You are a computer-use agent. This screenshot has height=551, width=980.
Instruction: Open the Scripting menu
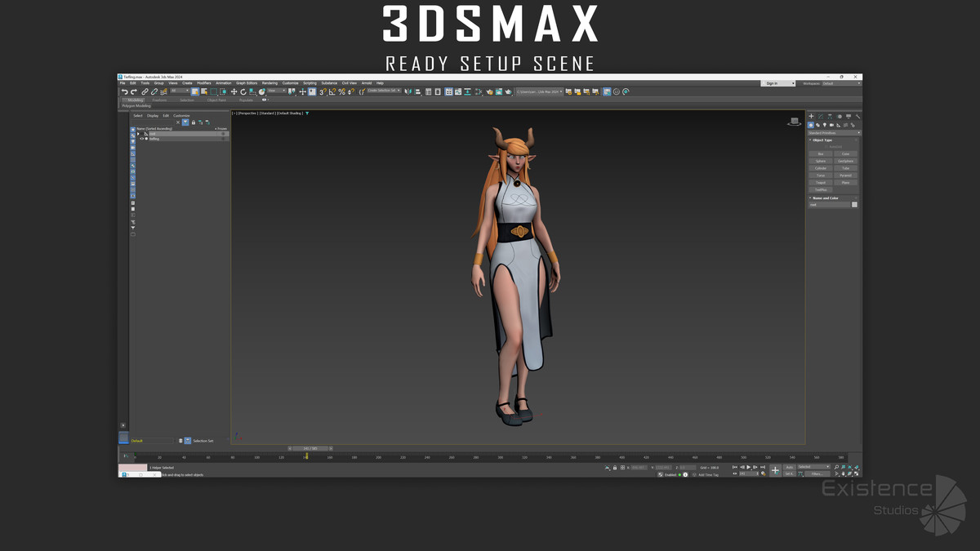point(310,83)
